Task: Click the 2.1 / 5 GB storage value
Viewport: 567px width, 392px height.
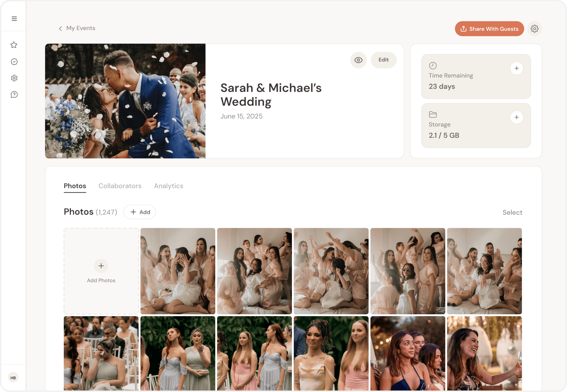Action: [x=444, y=135]
